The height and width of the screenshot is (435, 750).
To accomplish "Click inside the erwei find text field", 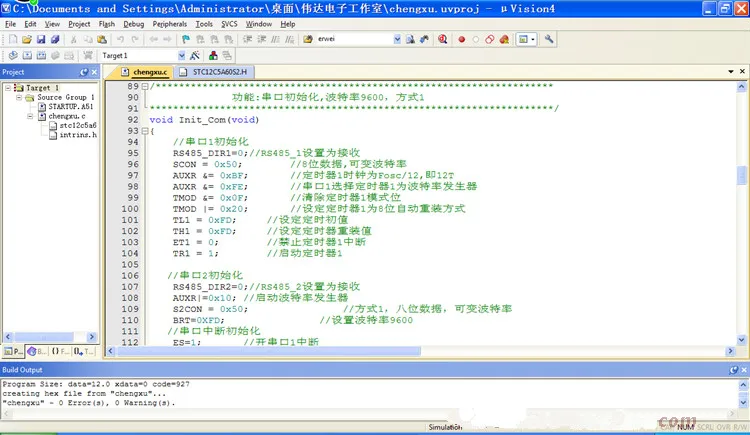I will click(x=354, y=39).
